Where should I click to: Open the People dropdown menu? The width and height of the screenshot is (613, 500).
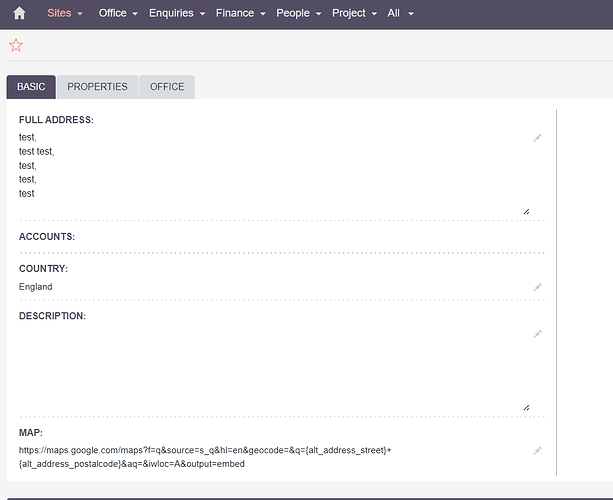[299, 13]
